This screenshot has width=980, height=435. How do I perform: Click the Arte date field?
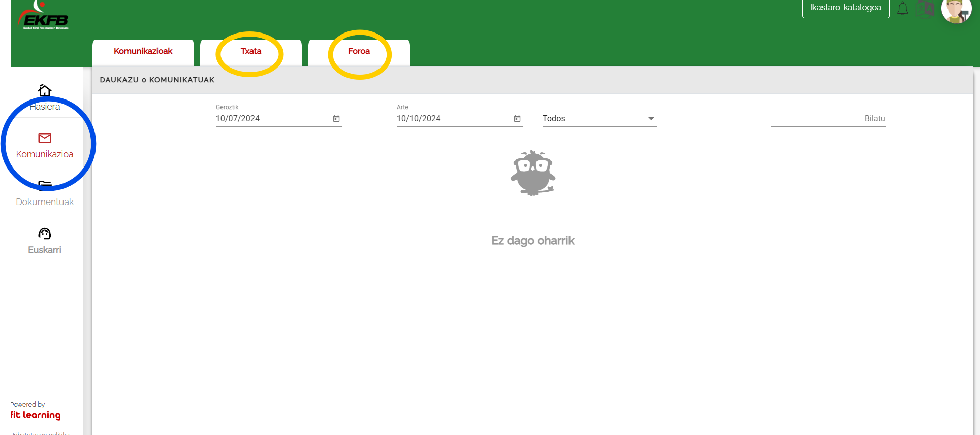click(453, 119)
